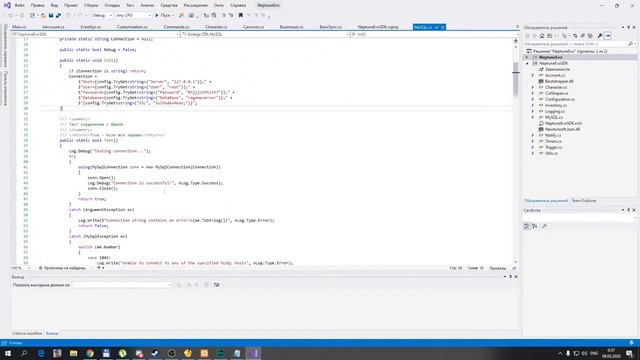Select Inventory.cs in Solution Explorer

(556, 105)
